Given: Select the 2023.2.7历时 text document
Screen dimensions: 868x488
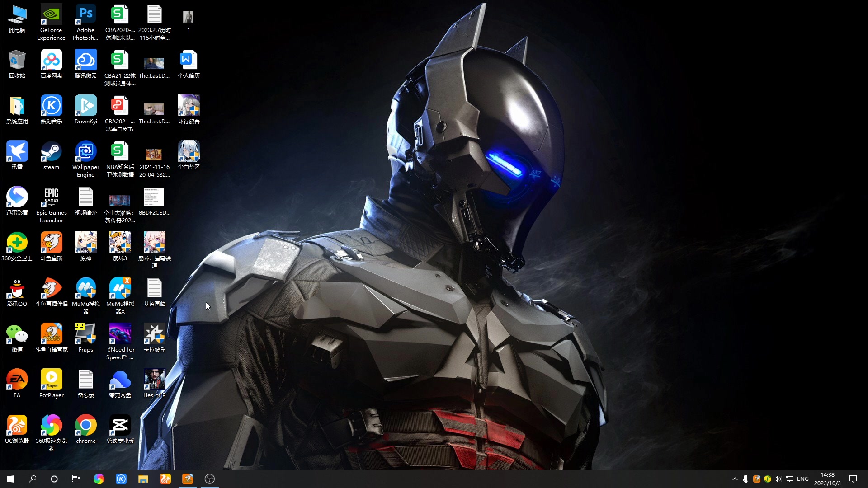Looking at the screenshot, I should pyautogui.click(x=155, y=23).
